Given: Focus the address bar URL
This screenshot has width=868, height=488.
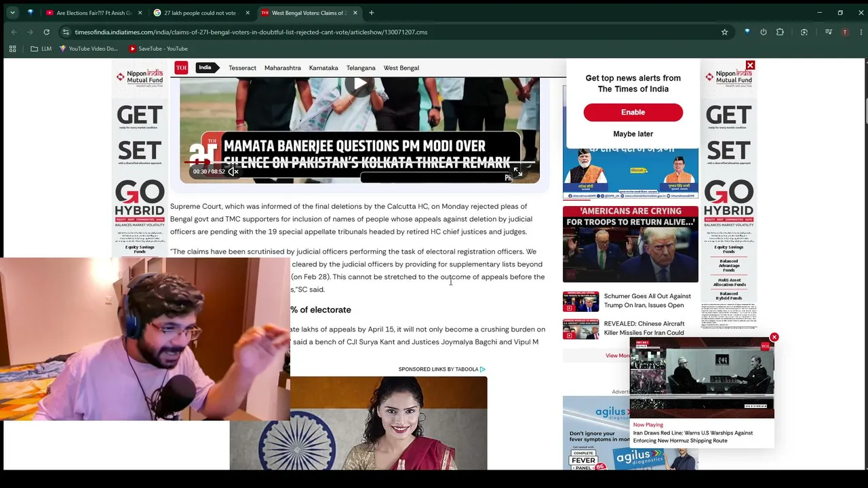Looking at the screenshot, I should 251,32.
